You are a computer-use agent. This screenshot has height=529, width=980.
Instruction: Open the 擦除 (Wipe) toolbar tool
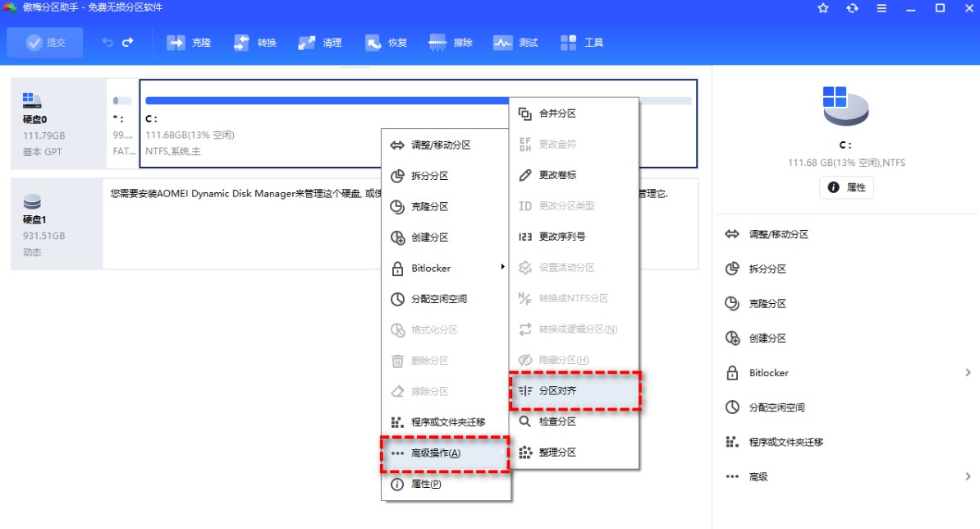point(450,42)
